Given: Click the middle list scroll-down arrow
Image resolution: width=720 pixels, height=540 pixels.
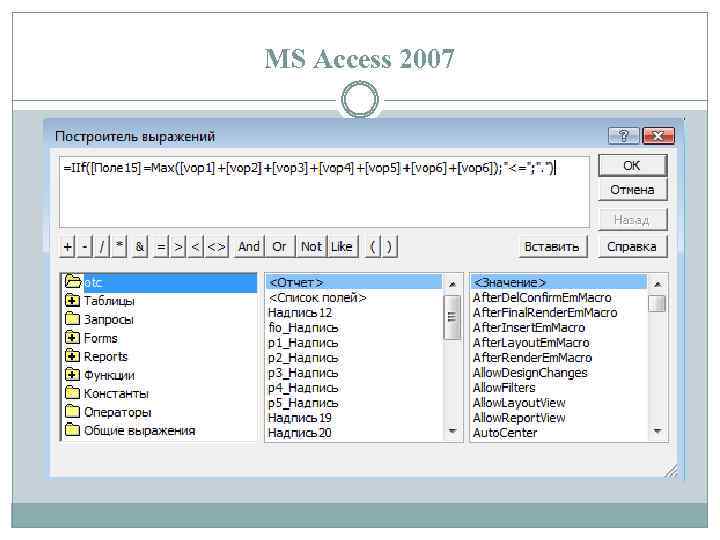Looking at the screenshot, I should (452, 431).
